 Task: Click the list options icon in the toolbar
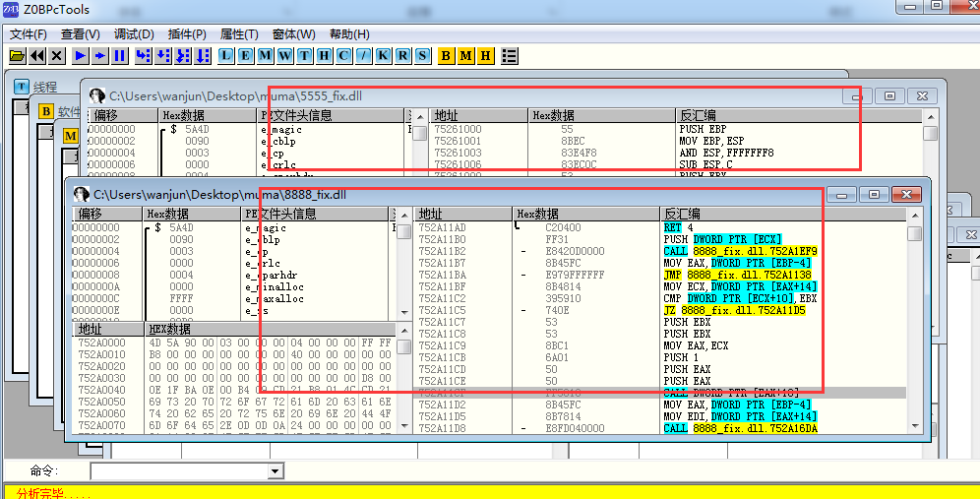coord(510,56)
